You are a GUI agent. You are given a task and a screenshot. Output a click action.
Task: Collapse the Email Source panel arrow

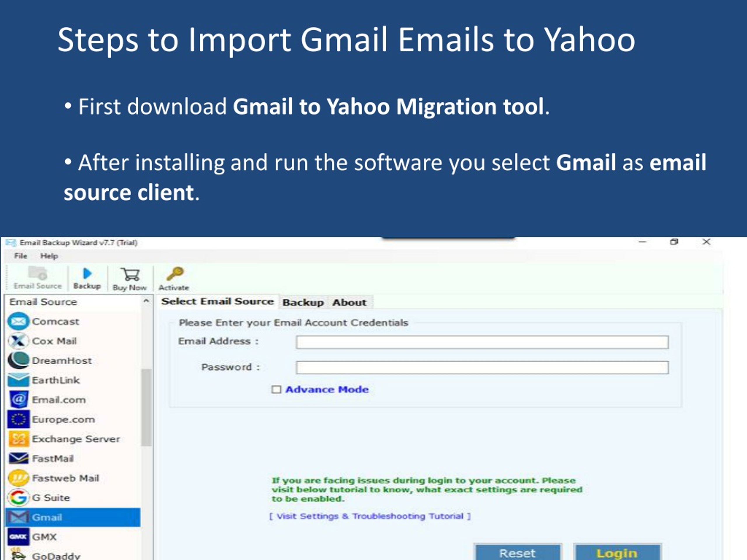point(146,301)
